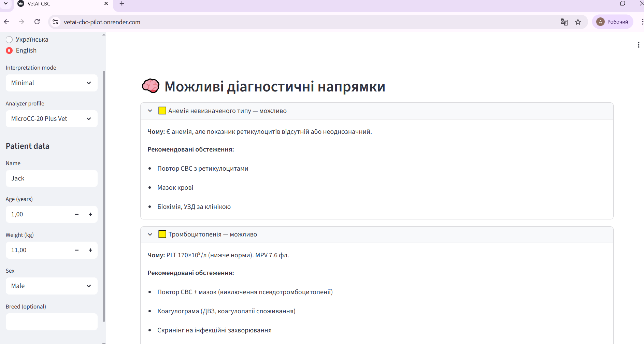
Task: Open the Interpretation mode dropdown
Action: [x=52, y=83]
